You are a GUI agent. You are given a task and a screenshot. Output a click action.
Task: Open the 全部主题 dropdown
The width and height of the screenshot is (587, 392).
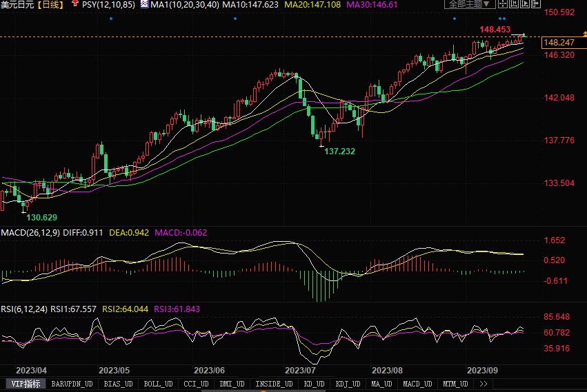(x=468, y=4)
